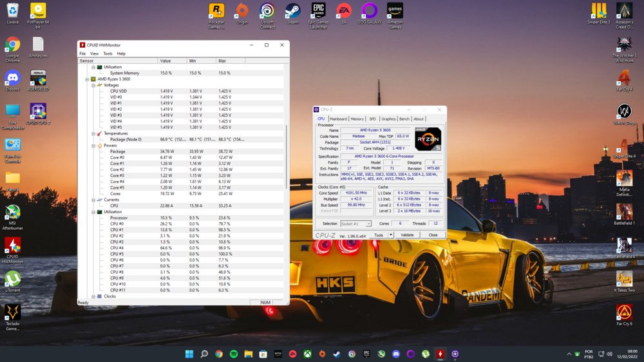Launch MSI Afterburner from desktop
Screen dimensions: 644x362
tap(12, 213)
